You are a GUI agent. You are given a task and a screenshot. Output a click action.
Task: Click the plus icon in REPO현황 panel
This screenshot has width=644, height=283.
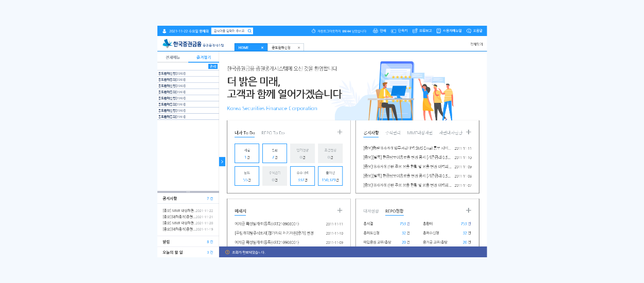468,210
